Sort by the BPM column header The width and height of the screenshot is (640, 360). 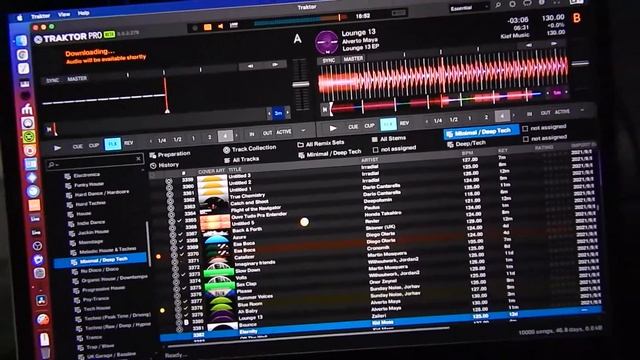467,153
